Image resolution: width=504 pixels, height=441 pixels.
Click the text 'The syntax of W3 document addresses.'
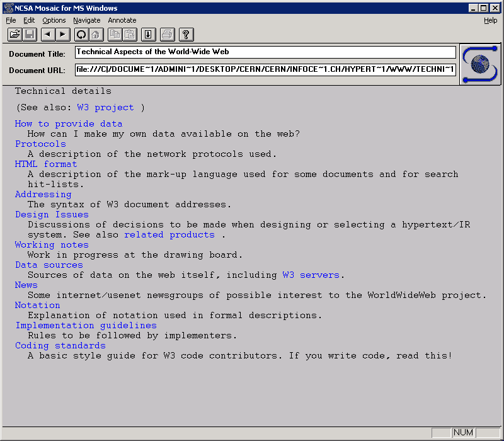(x=129, y=204)
